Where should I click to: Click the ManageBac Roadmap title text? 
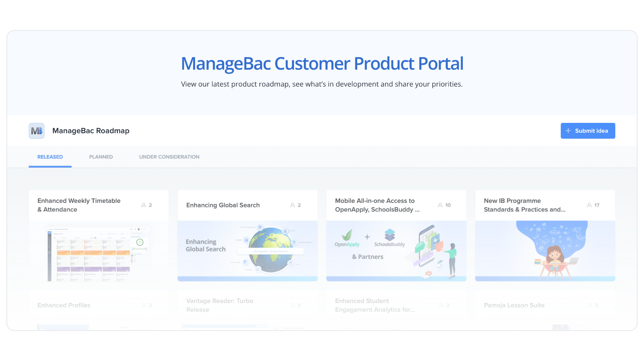pos(91,131)
